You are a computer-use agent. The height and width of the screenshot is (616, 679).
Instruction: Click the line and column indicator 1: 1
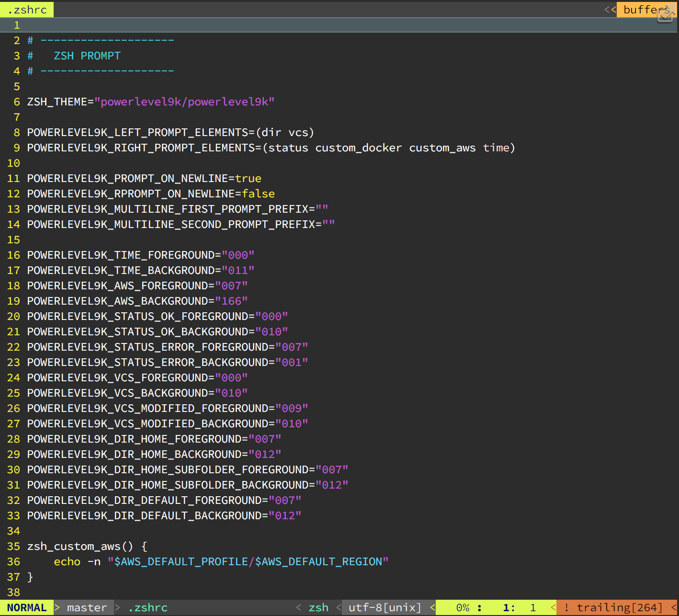[519, 607]
